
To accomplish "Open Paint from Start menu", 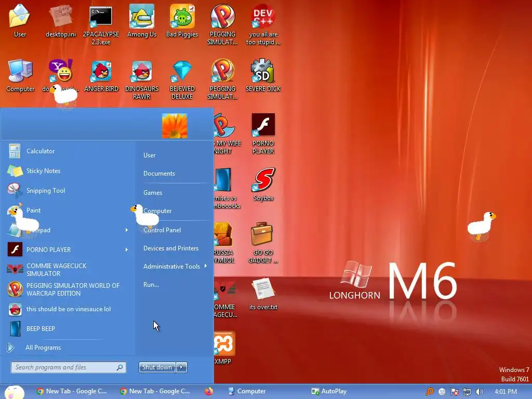I will (x=68, y=210).
